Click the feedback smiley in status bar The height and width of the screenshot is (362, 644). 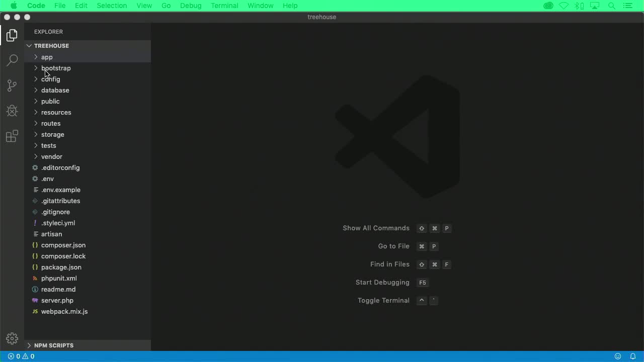tap(617, 356)
